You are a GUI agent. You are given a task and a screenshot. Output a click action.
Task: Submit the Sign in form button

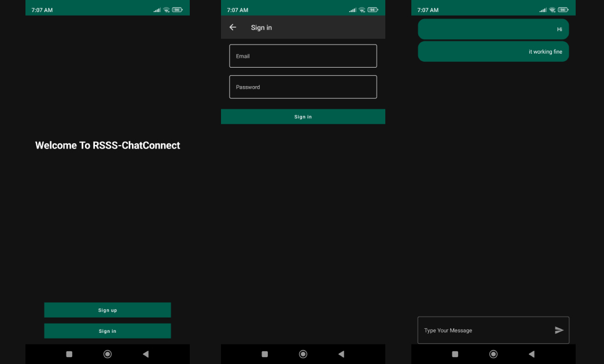(x=303, y=116)
